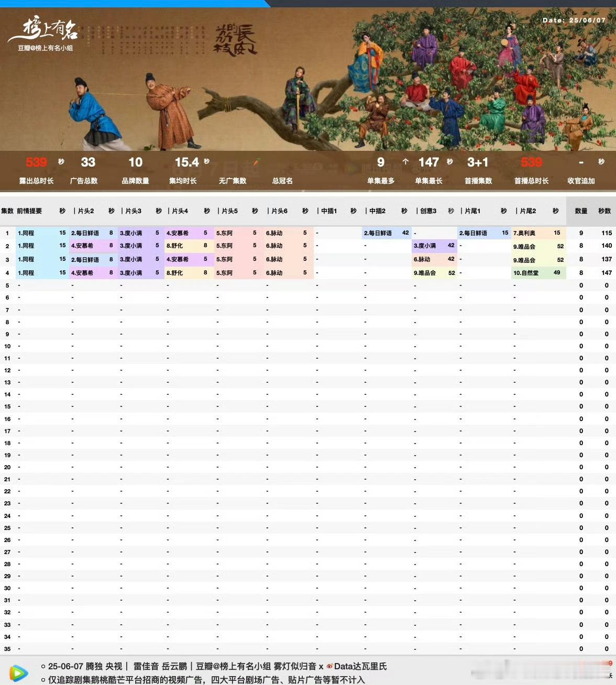Click the Date: 25/06/07 text
Screen dimensions: 616x685
pos(574,20)
